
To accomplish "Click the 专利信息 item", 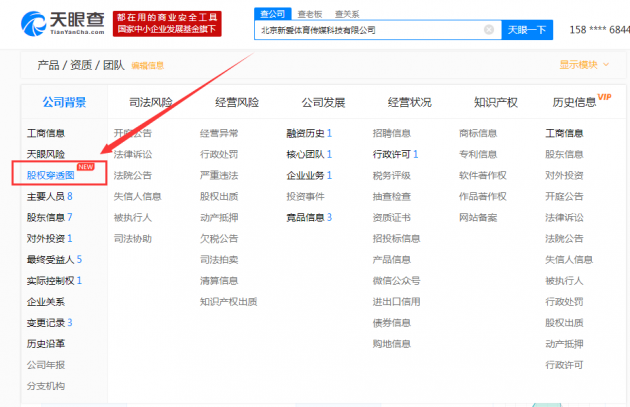I will click(478, 154).
